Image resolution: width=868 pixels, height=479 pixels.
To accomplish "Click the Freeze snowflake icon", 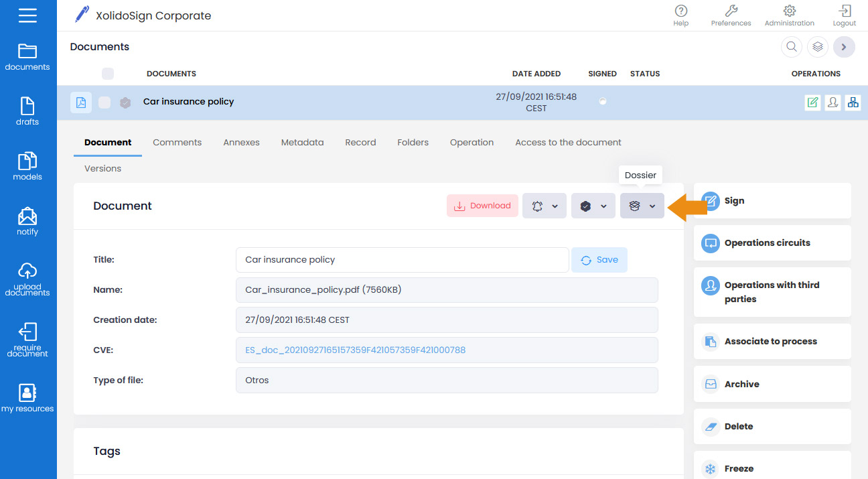I will click(x=710, y=468).
